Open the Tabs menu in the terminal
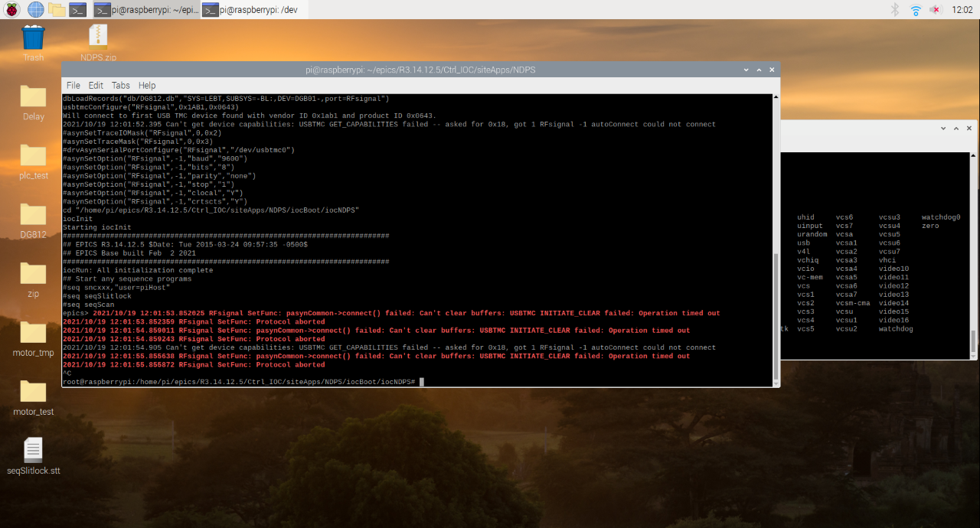The height and width of the screenshot is (528, 980). point(121,86)
